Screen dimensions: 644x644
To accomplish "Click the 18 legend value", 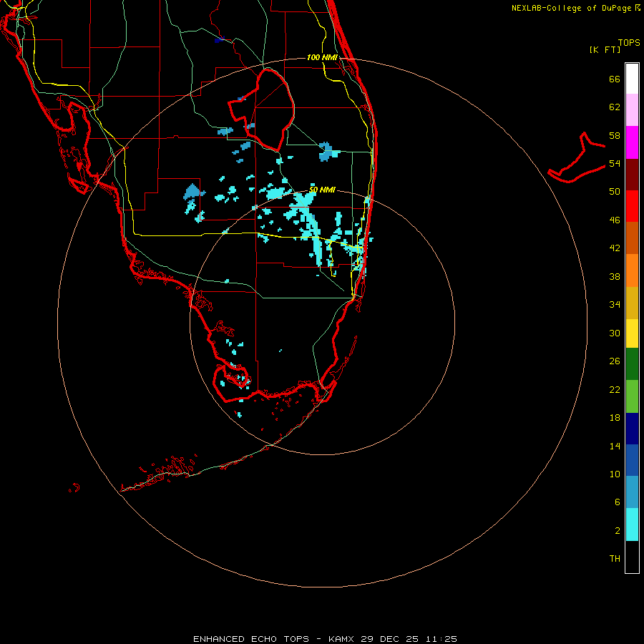I will coord(615,418).
